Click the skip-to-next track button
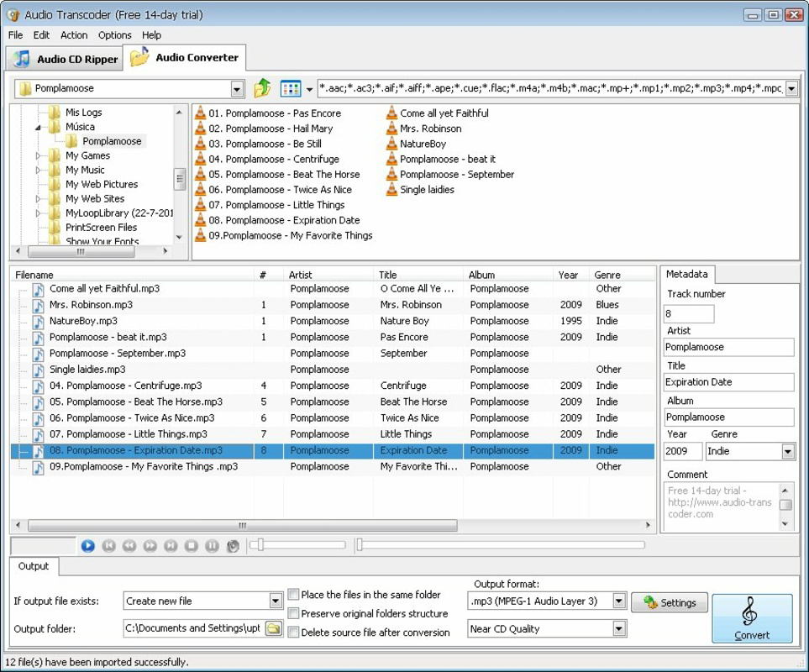 pyautogui.click(x=171, y=546)
